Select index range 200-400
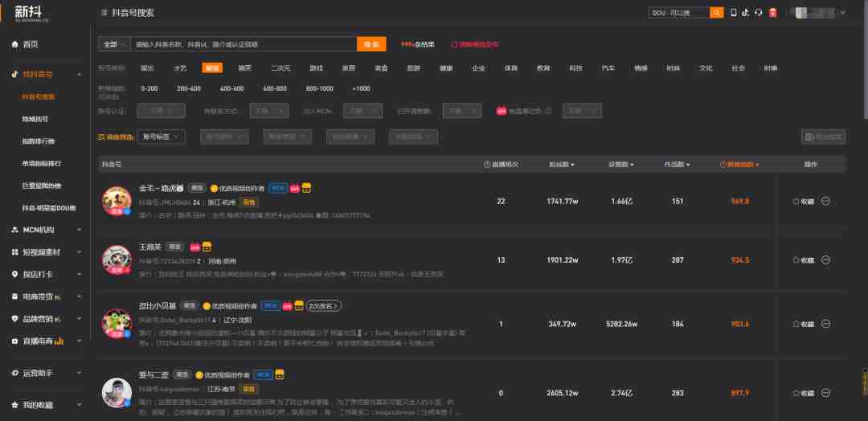Image resolution: width=868 pixels, height=421 pixels. [189, 88]
